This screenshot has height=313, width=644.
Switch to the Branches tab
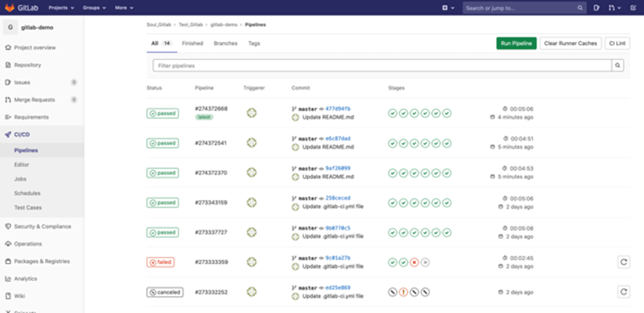click(225, 43)
